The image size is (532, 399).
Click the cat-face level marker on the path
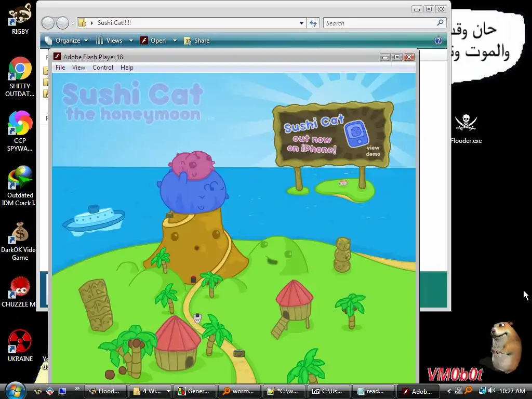coord(197,318)
